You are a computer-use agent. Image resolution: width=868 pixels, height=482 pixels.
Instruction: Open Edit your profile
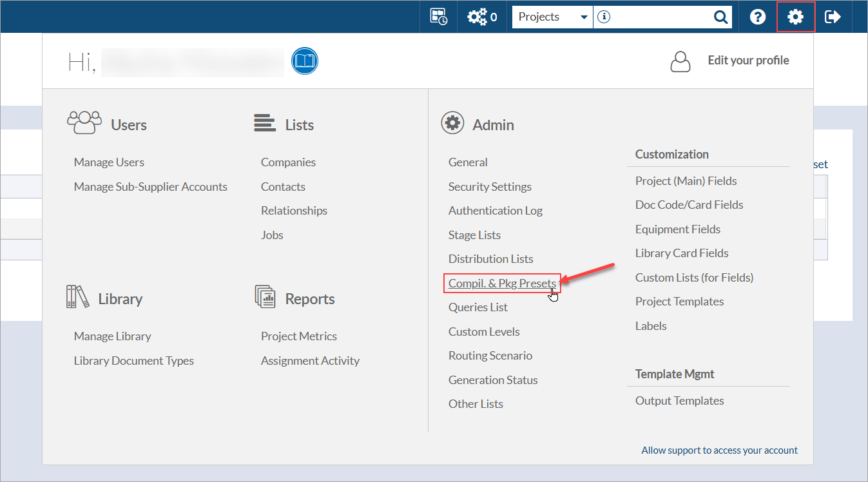748,61
